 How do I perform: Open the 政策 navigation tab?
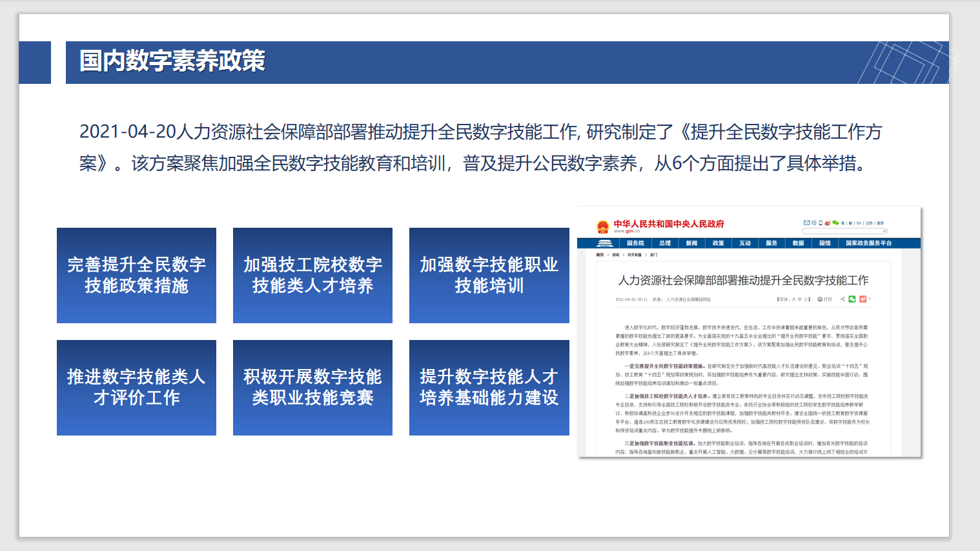click(x=718, y=243)
